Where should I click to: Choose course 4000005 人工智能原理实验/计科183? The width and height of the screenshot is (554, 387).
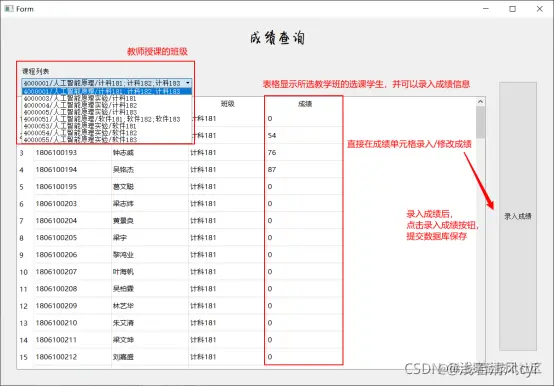[107, 112]
